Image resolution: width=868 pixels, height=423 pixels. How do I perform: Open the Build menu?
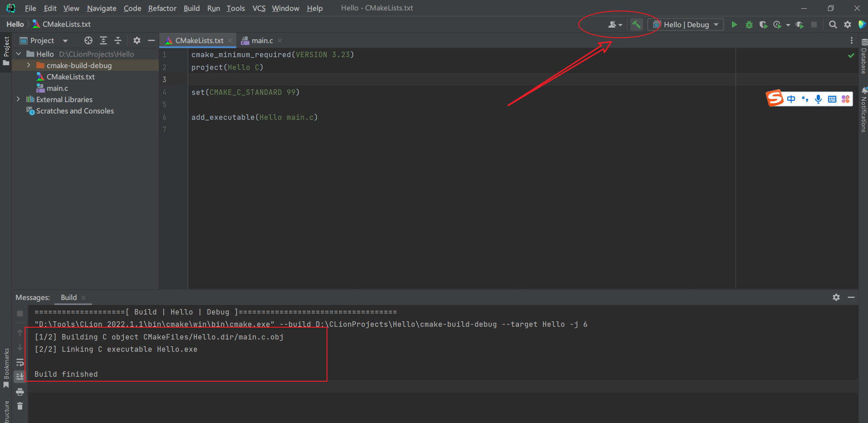(x=191, y=8)
